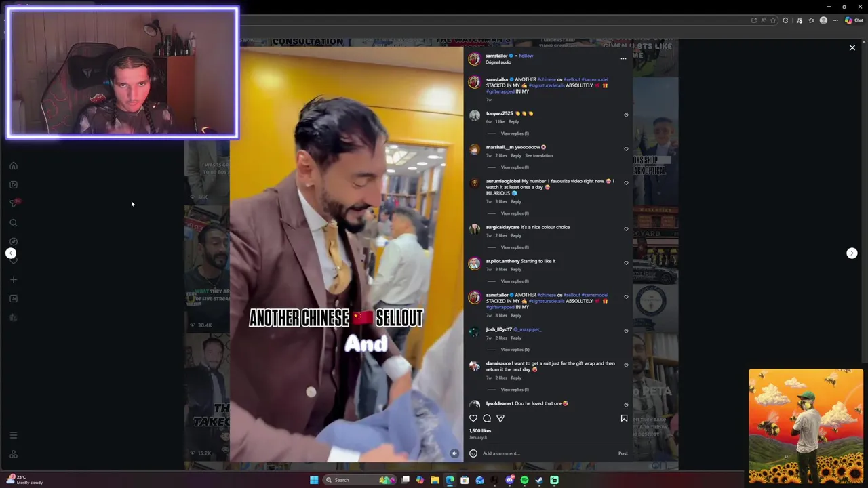Screen dimensions: 868x488
Task: Open the comment bubble icon
Action: pyautogui.click(x=487, y=418)
